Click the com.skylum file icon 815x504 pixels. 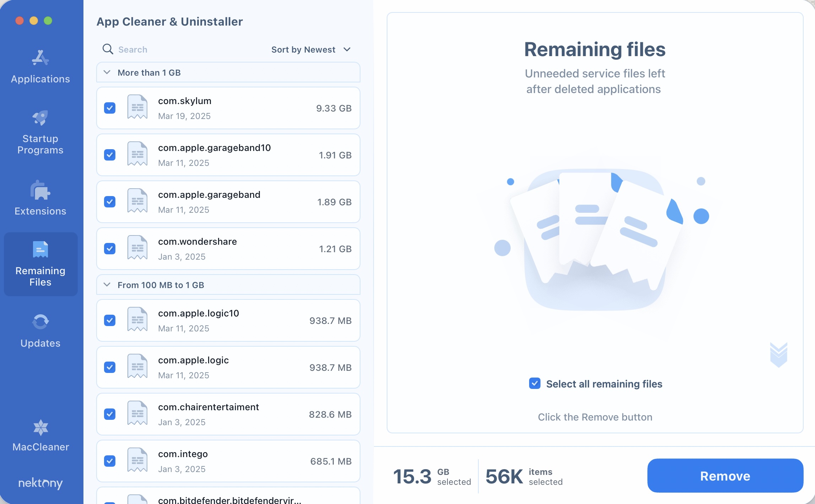[x=137, y=107]
